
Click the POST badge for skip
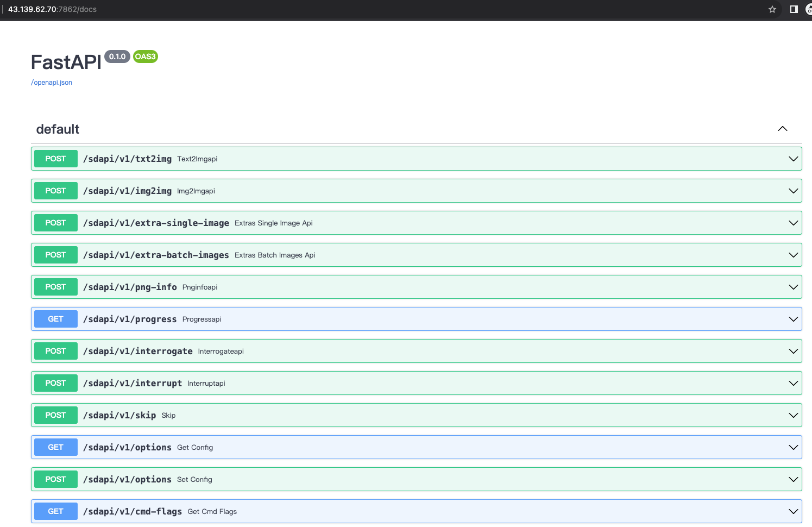pyautogui.click(x=56, y=415)
